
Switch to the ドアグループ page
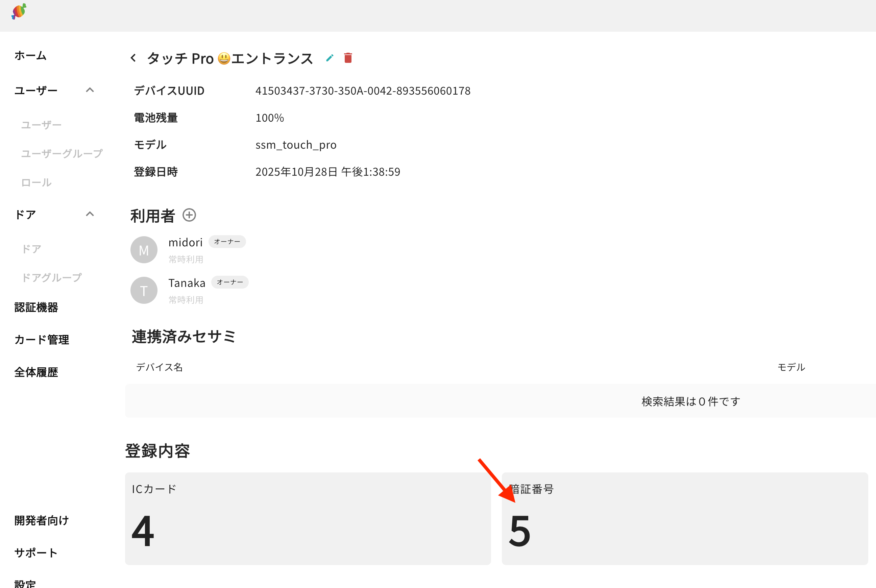click(52, 277)
